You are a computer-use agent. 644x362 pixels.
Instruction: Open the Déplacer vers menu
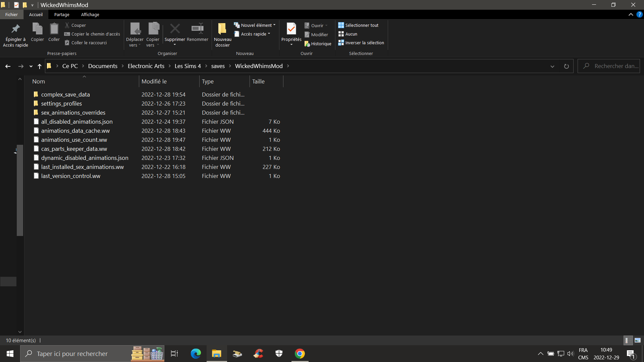(135, 35)
